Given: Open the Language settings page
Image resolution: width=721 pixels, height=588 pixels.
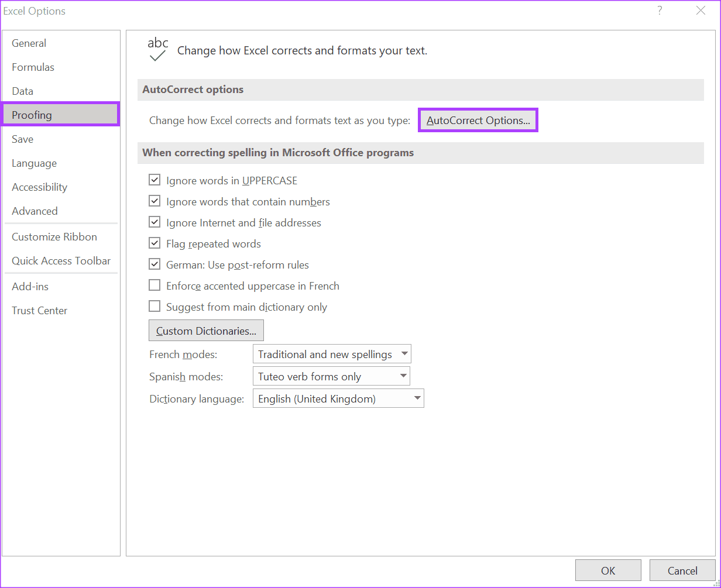Looking at the screenshot, I should (x=61, y=163).
